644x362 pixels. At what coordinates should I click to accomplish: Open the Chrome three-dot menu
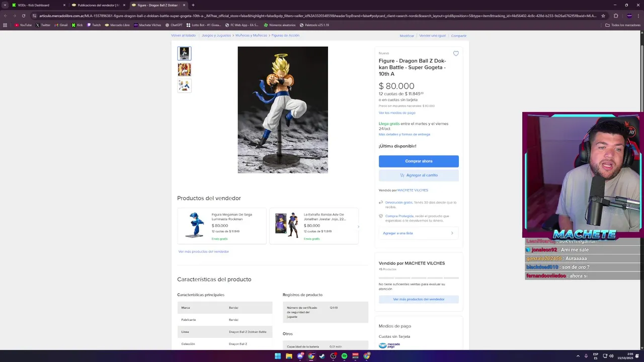tap(639, 16)
